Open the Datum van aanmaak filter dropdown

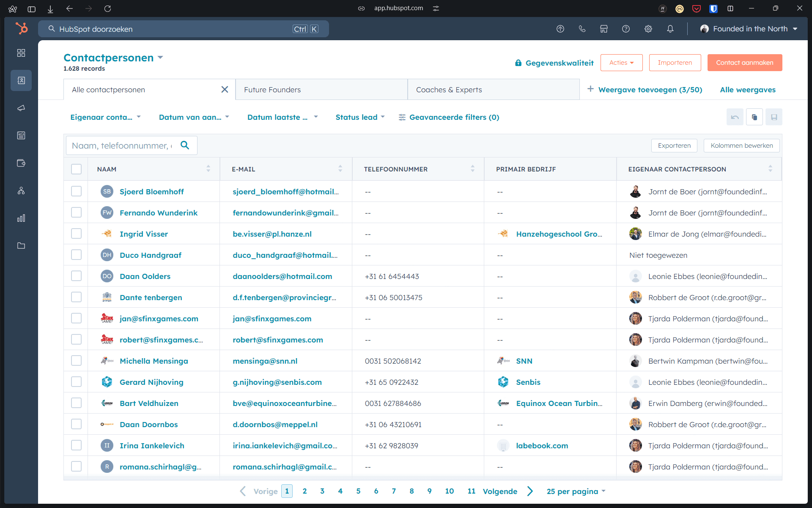coord(194,117)
